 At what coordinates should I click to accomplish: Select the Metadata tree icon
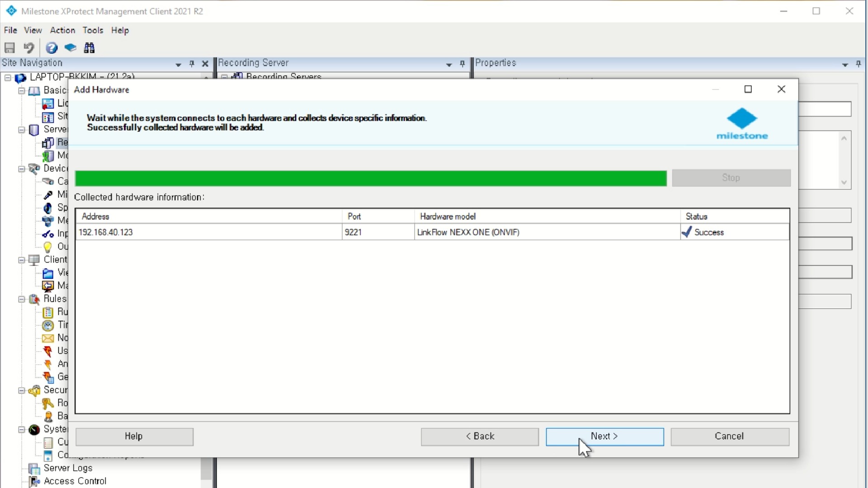[x=48, y=221]
